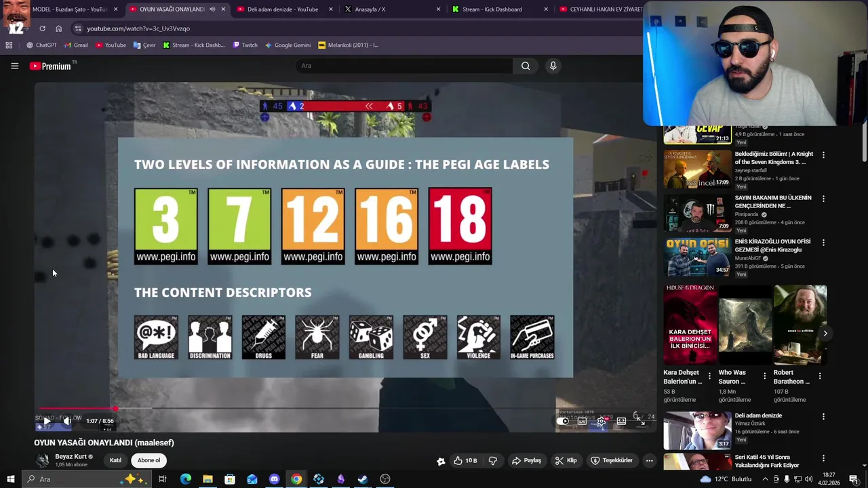Open options for ENİS KİRAZOĞLU OYUN OFİSİ video

(823, 243)
